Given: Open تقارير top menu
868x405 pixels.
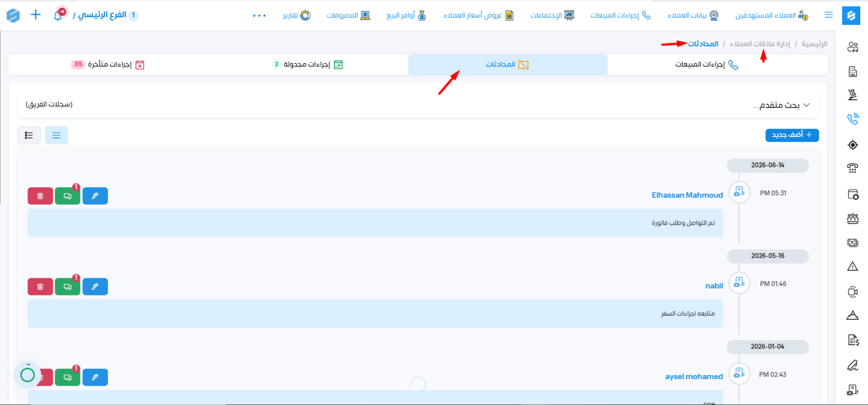Looking at the screenshot, I should tap(297, 15).
